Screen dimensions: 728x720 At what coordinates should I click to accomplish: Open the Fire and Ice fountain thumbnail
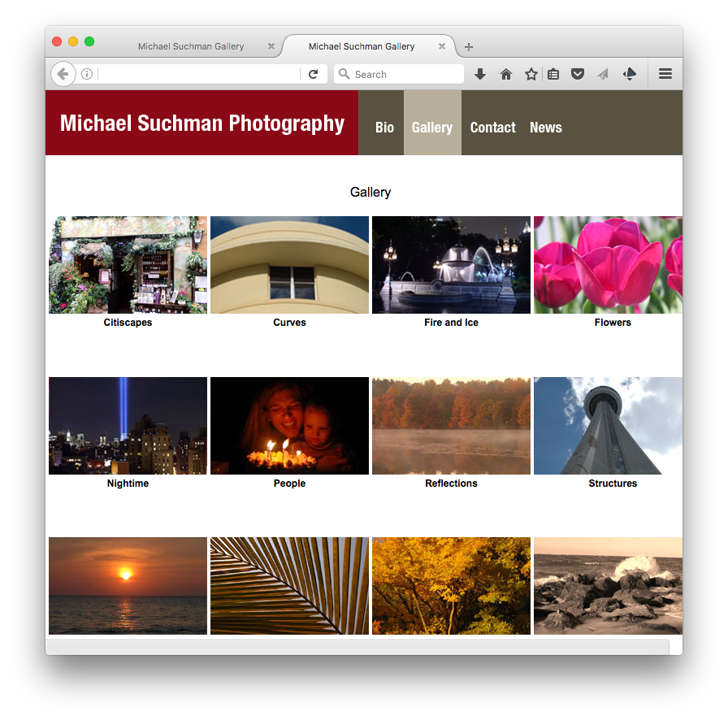451,265
